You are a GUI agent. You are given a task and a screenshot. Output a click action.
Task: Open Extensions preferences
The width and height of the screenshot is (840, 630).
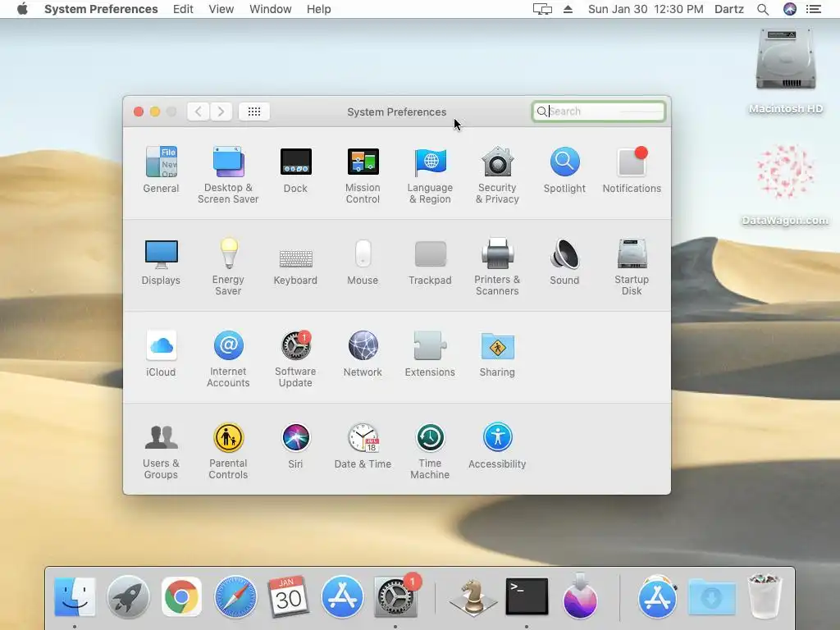click(x=430, y=354)
